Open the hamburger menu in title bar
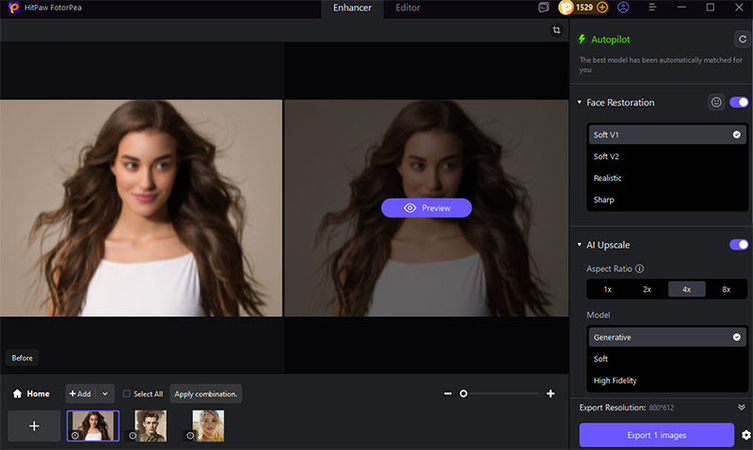The height and width of the screenshot is (450, 753). [653, 8]
